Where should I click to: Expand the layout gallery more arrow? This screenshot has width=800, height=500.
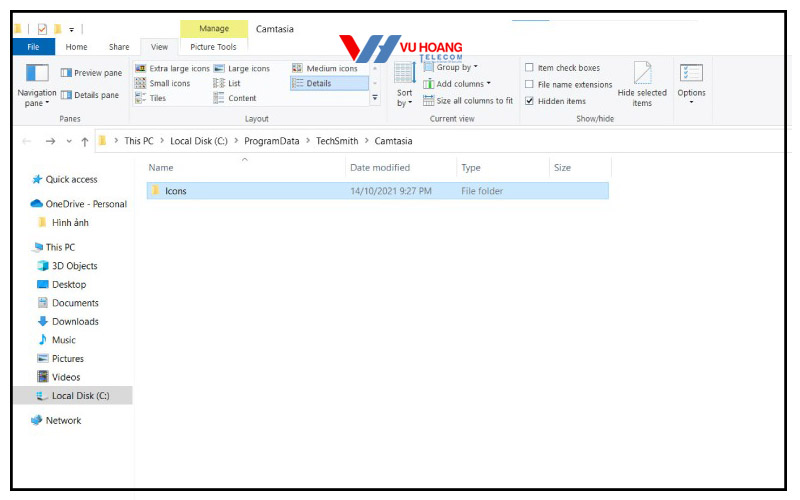375,97
